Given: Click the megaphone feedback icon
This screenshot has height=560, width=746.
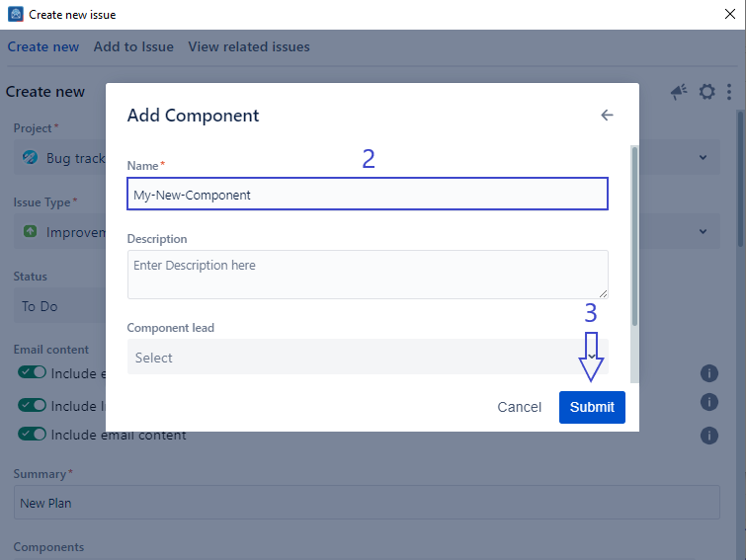Looking at the screenshot, I should (x=679, y=92).
